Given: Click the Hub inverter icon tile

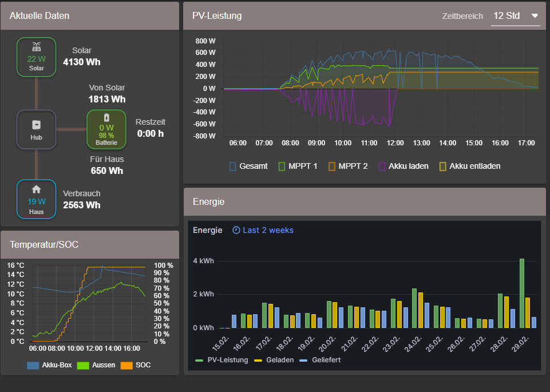Looking at the screenshot, I should 36,129.
